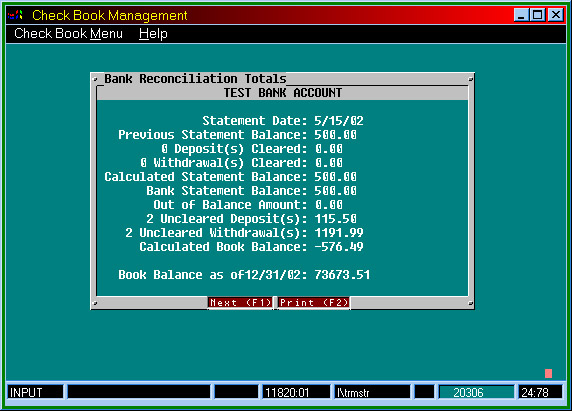Minimize the Check Book Management window

[x=521, y=15]
